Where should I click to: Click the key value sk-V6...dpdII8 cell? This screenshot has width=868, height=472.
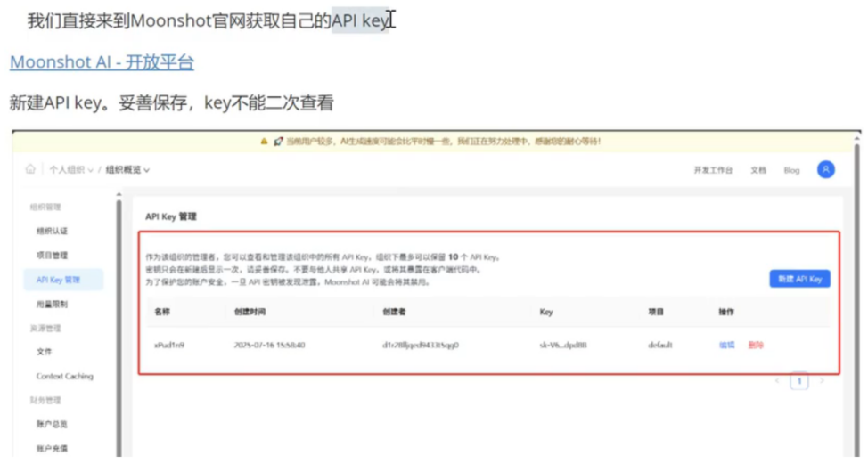pos(563,345)
